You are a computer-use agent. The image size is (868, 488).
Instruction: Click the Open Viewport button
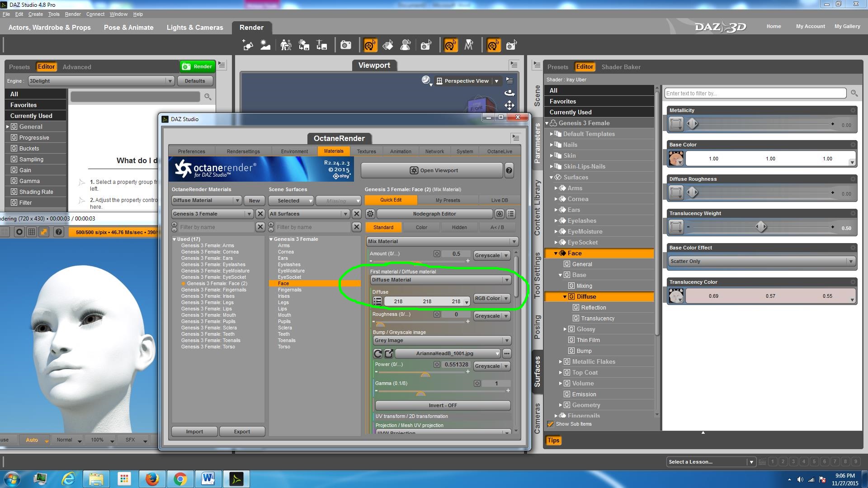coord(432,170)
